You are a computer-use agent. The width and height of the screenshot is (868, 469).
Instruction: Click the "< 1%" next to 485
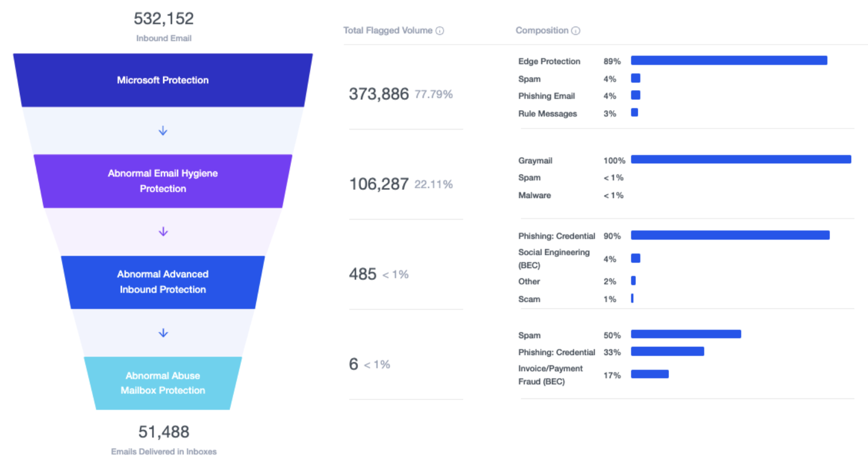395,275
